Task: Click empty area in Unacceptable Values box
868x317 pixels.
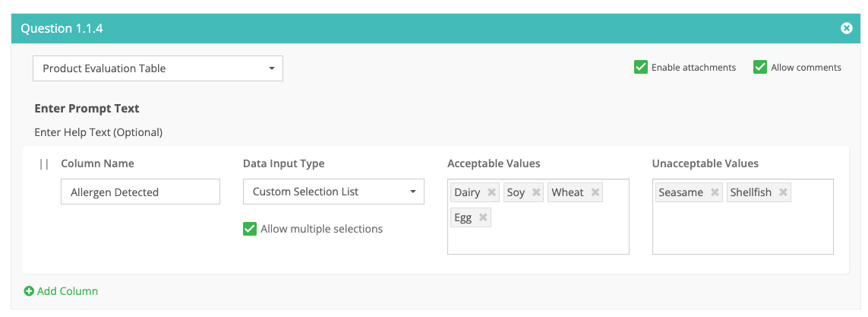Action: [x=742, y=232]
